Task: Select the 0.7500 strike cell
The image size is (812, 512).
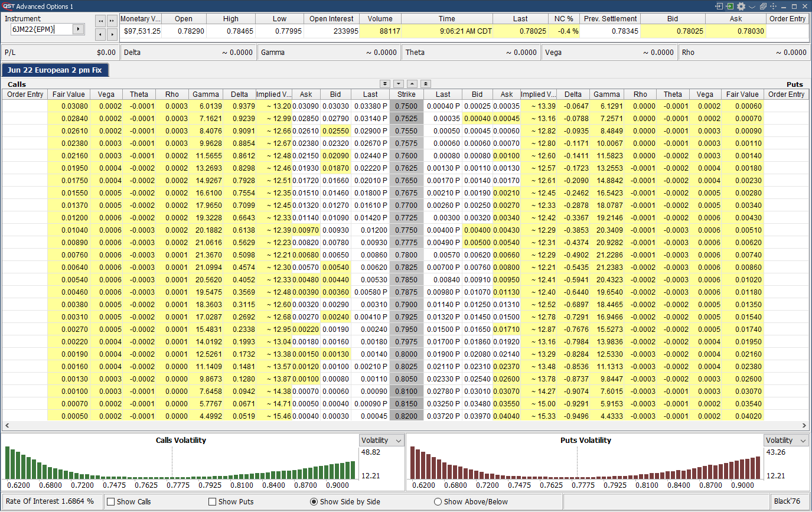Action: tap(407, 106)
